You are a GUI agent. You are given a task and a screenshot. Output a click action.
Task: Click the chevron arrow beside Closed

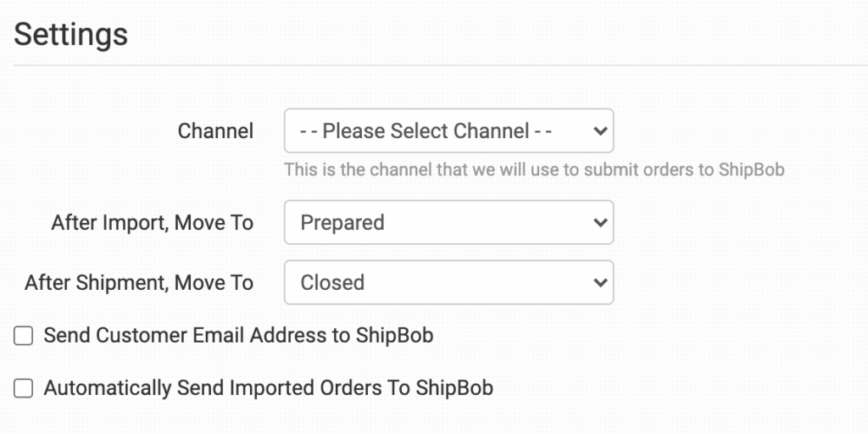pyautogui.click(x=600, y=282)
